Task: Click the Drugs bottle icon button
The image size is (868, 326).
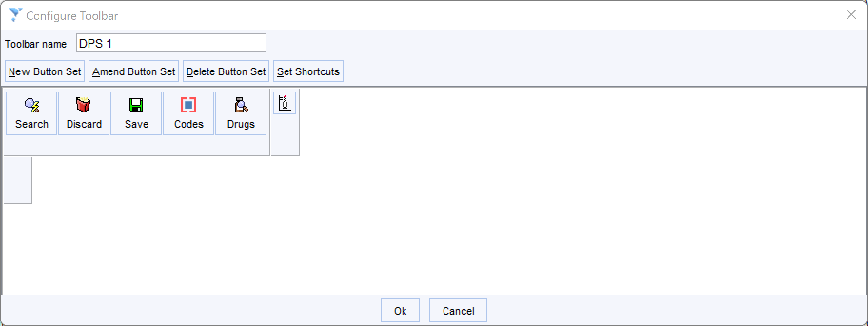Action: (241, 113)
